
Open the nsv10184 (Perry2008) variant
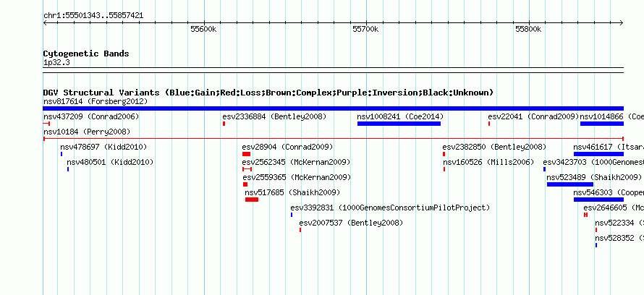click(x=87, y=132)
